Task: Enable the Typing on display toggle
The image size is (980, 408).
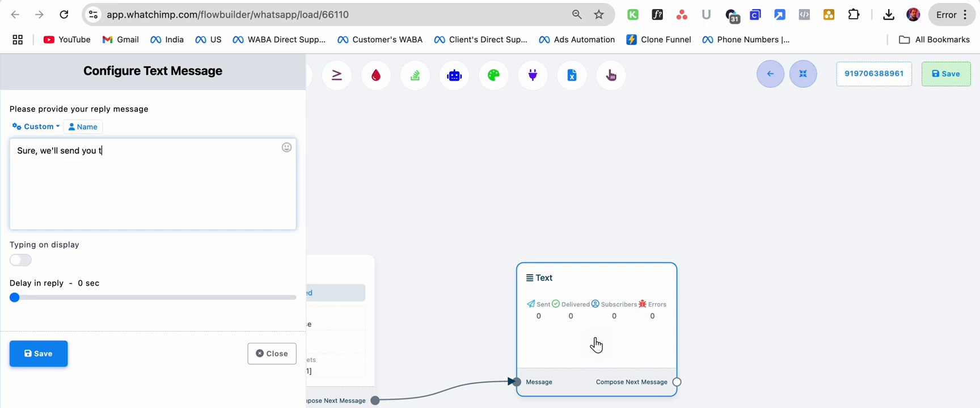Action: tap(21, 260)
